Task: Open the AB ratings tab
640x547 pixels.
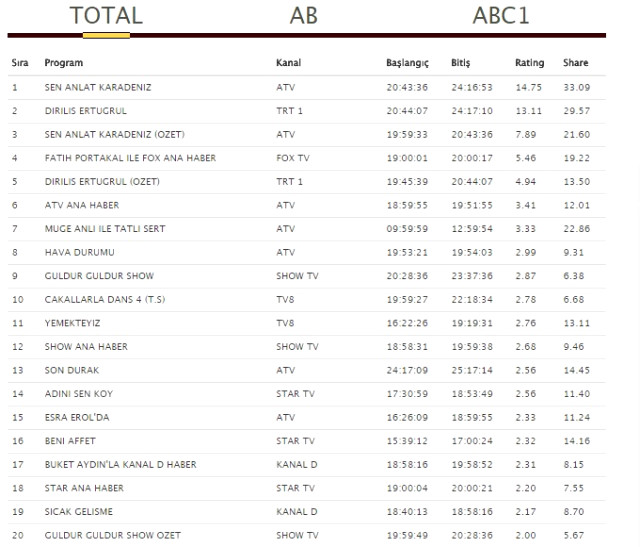Action: (304, 16)
